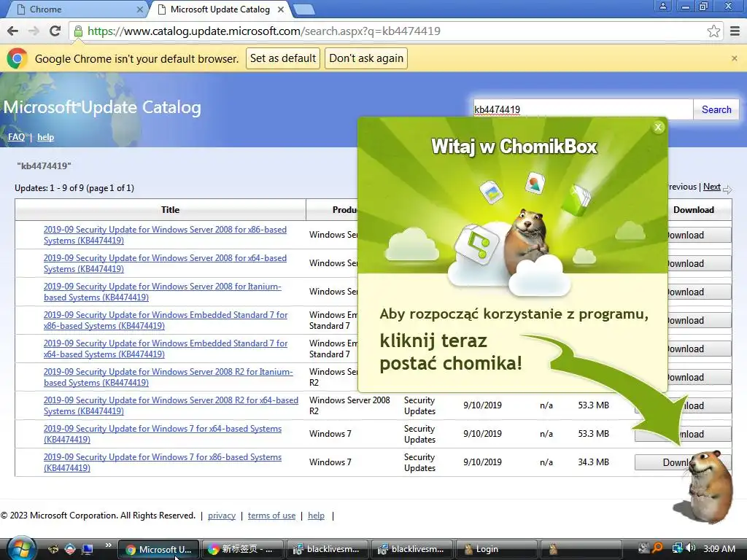Screen dimensions: 747x560
Task: Switch to the Chrome tab
Action: (x=76, y=9)
